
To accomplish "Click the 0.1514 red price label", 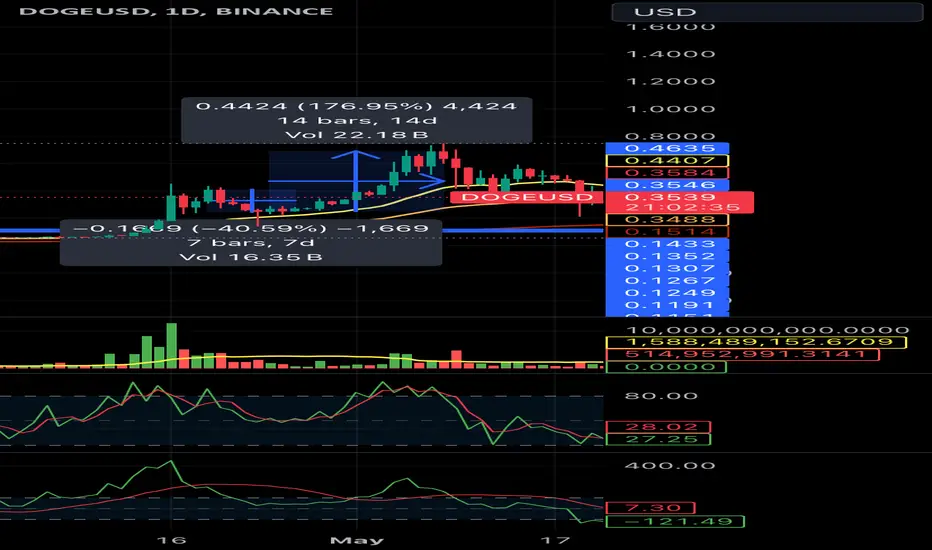I will pyautogui.click(x=667, y=232).
